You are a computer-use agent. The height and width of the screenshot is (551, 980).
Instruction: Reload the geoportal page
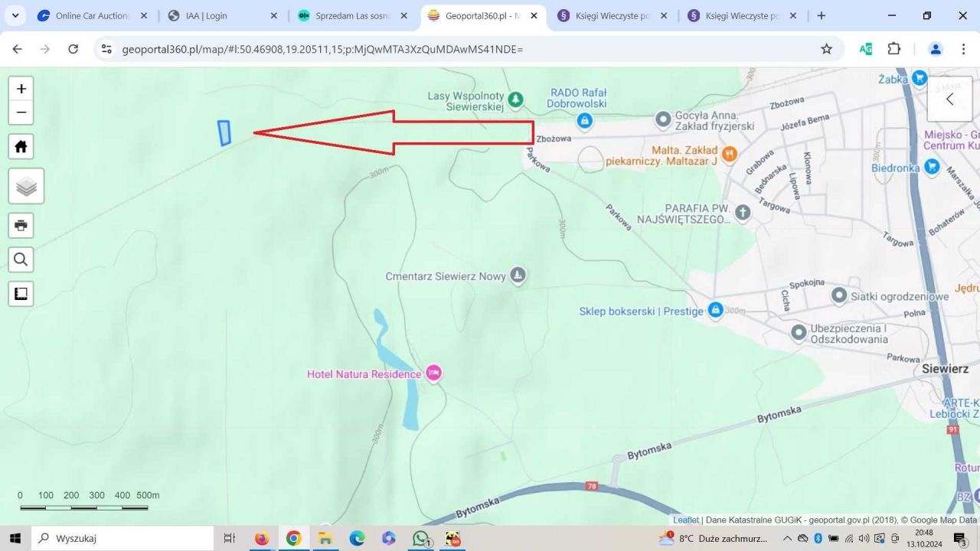73,49
